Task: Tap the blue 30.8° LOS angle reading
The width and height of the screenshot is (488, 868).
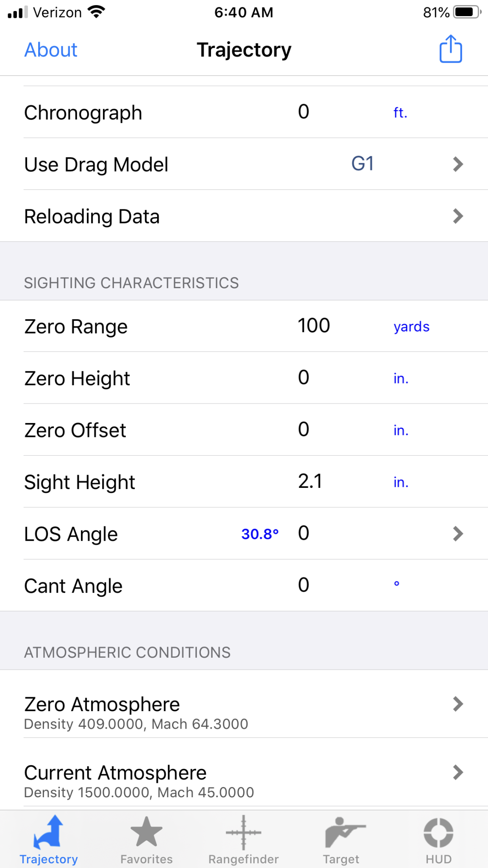Action: coord(260,534)
